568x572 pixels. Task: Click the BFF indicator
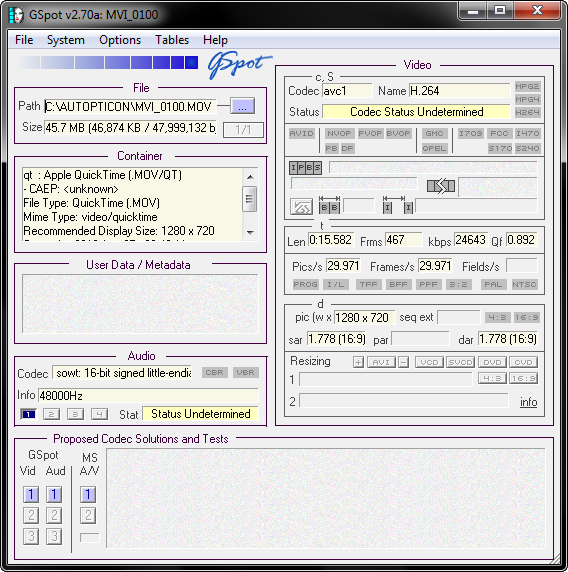click(x=398, y=284)
